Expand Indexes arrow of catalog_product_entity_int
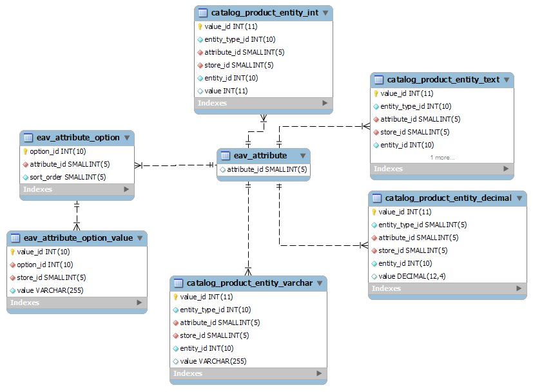 click(x=325, y=103)
